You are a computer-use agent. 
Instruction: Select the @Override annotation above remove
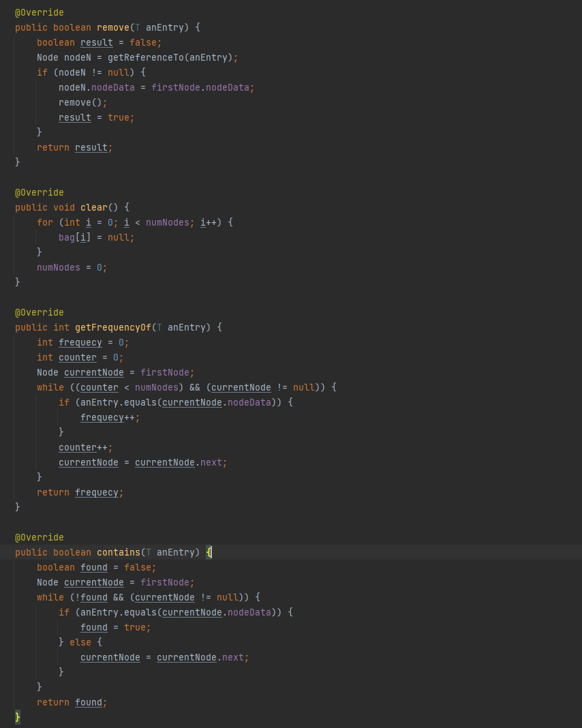(x=40, y=12)
